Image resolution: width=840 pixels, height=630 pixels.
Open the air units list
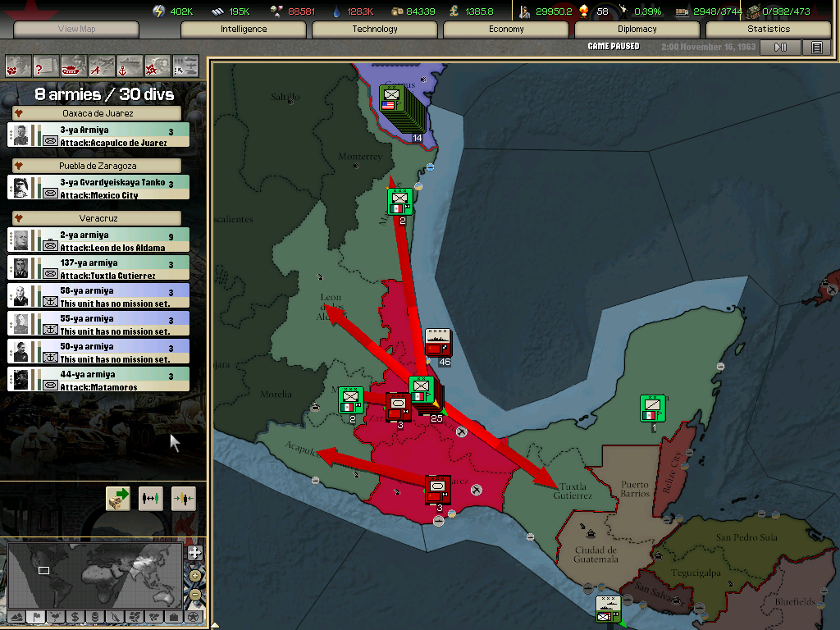click(x=102, y=65)
